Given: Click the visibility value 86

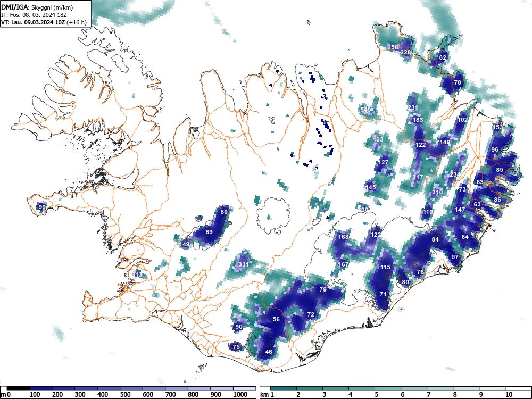Looking at the screenshot, I should point(497,199).
